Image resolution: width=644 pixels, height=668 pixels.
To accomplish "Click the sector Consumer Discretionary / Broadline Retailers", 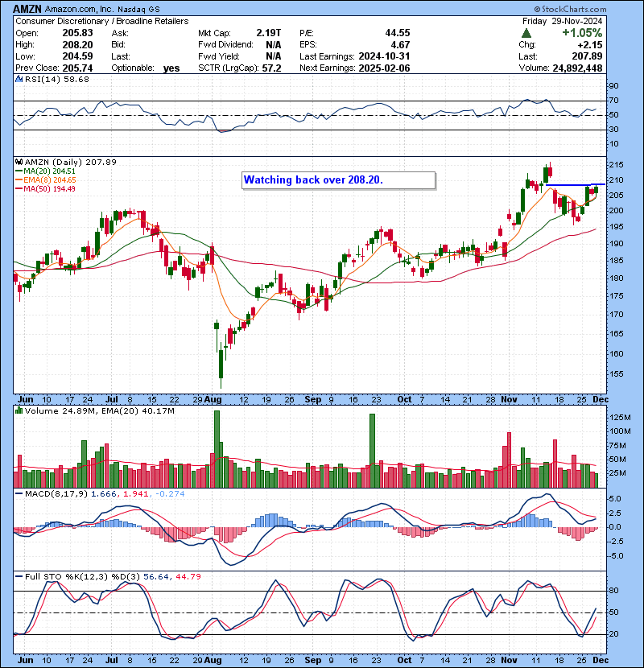I will (102, 21).
